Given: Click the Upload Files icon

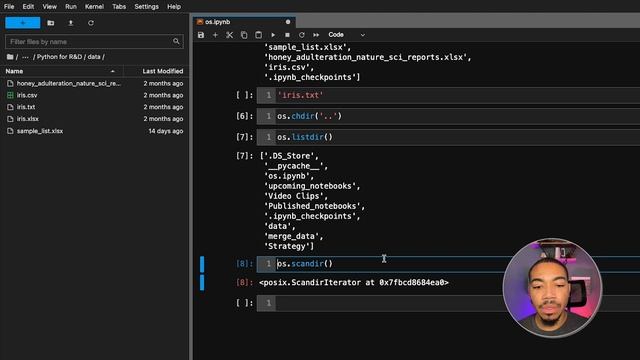Looking at the screenshot, I should pyautogui.click(x=71, y=23).
